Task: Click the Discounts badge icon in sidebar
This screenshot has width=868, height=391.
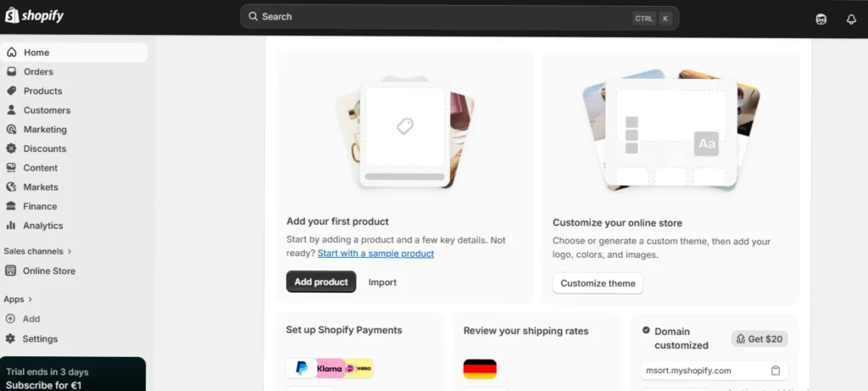Action: (11, 148)
